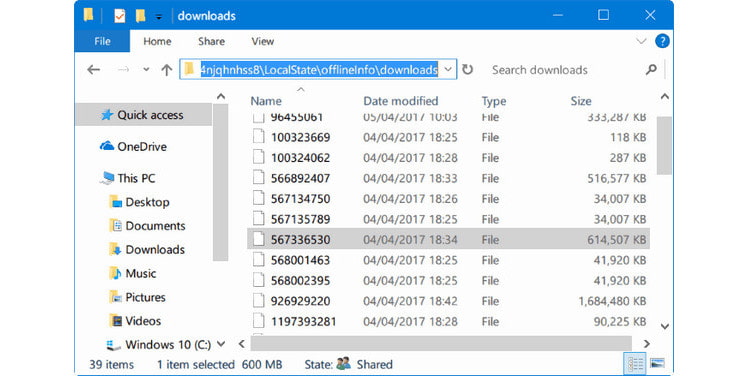750x376 pixels.
Task: Expand the Windows 10 (C:) drive chevron
Action: pyautogui.click(x=221, y=344)
